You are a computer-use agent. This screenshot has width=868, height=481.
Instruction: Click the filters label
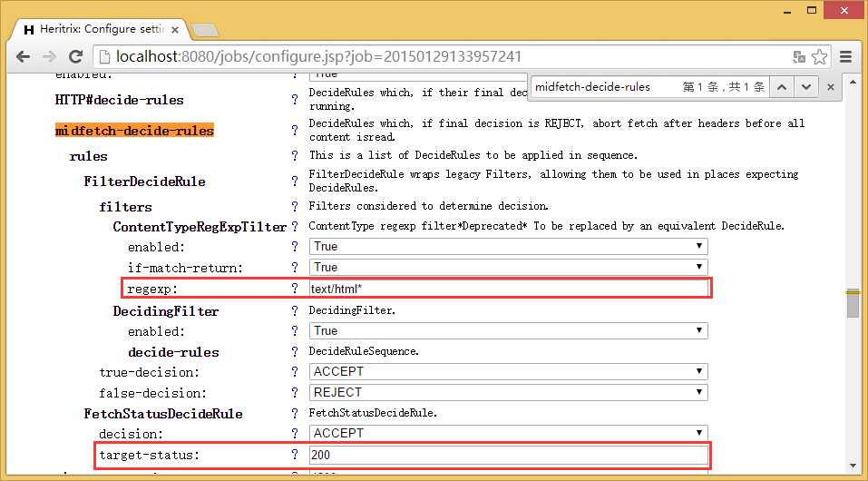coord(125,207)
